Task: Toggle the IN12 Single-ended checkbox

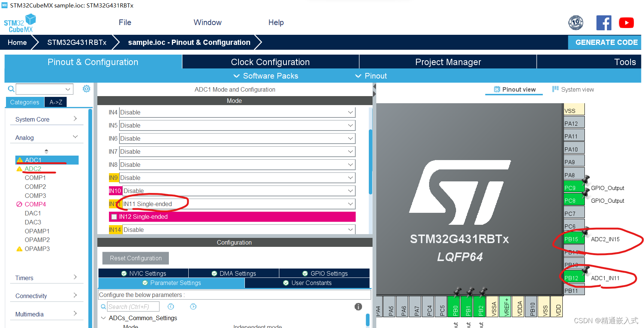Action: 114,217
